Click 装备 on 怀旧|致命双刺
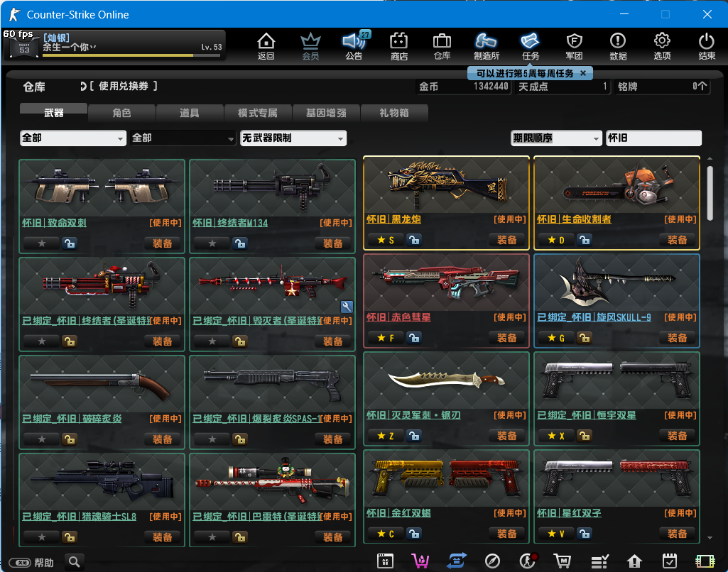The width and height of the screenshot is (728, 572). coord(163,243)
